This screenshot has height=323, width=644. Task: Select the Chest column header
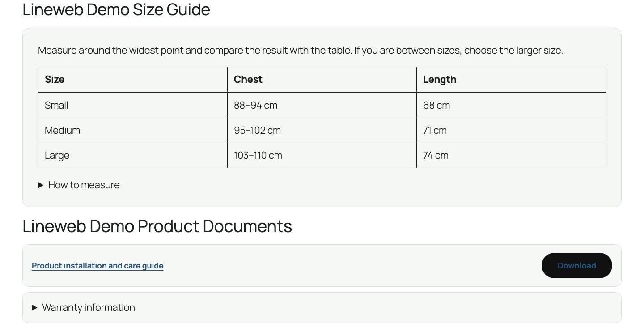coord(322,80)
